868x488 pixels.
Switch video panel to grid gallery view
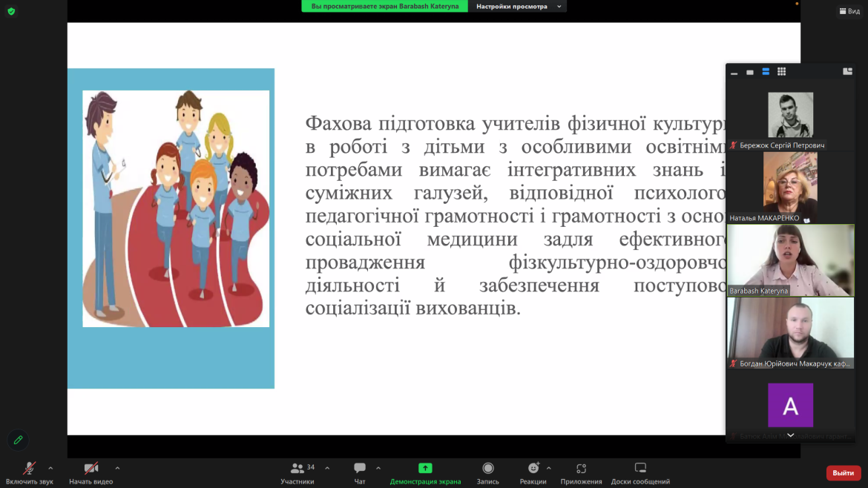pos(781,72)
